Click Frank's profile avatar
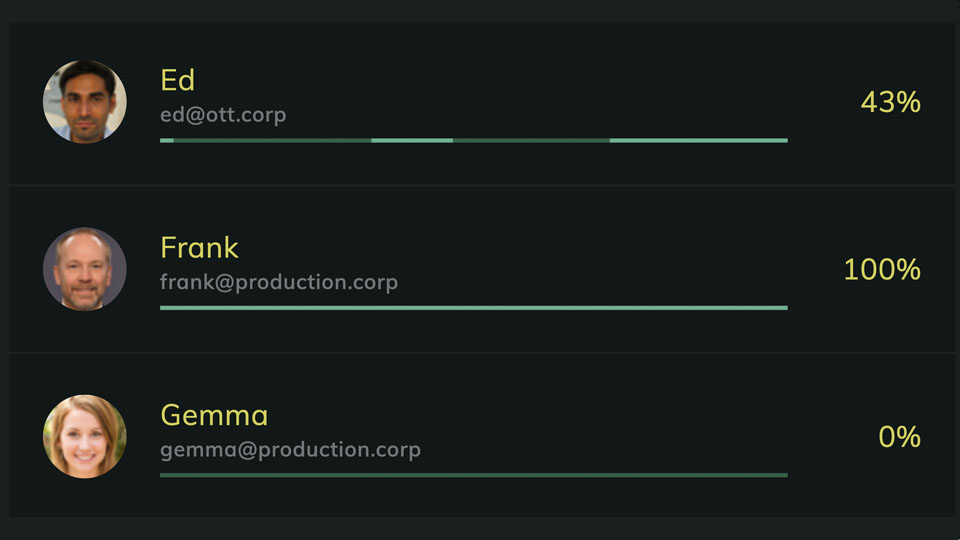This screenshot has height=540, width=960. pyautogui.click(x=85, y=269)
